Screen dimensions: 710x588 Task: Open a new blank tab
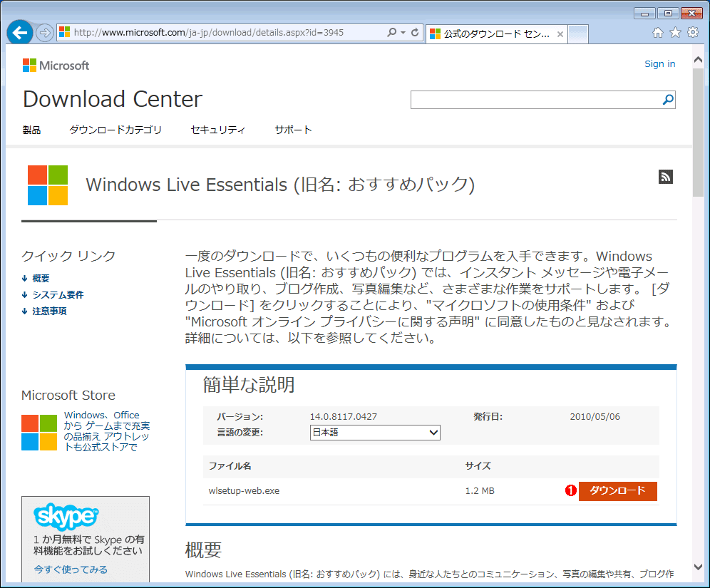click(x=578, y=34)
